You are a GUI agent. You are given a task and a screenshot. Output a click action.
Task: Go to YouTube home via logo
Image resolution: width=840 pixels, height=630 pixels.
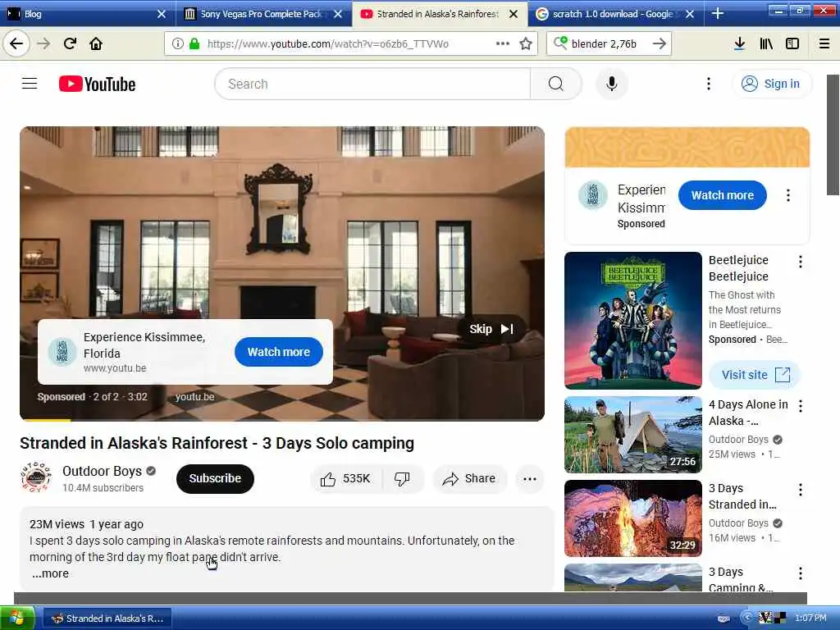tap(97, 84)
